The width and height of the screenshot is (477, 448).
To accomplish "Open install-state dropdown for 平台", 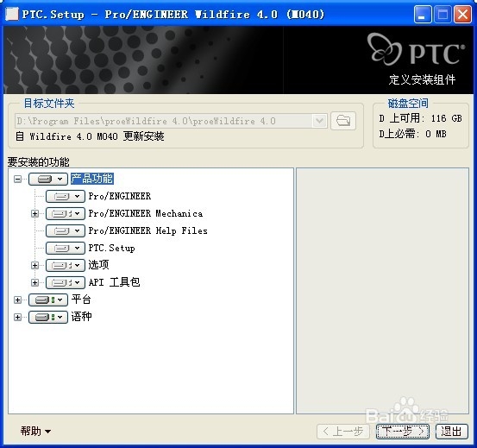I will click(x=48, y=300).
